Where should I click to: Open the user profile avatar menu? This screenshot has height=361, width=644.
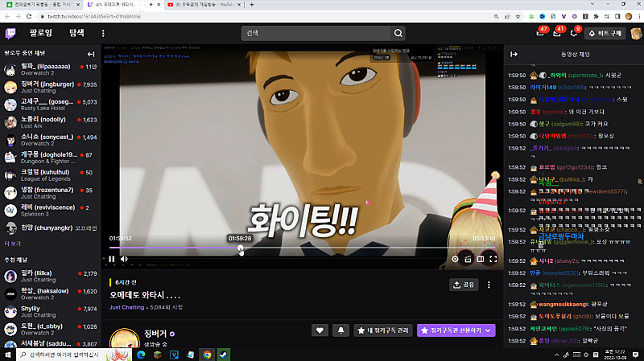636,33
